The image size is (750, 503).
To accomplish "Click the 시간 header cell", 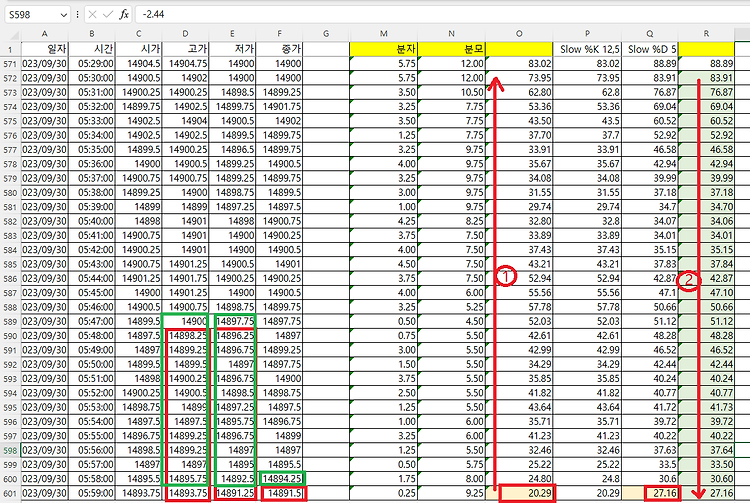I will [x=92, y=49].
